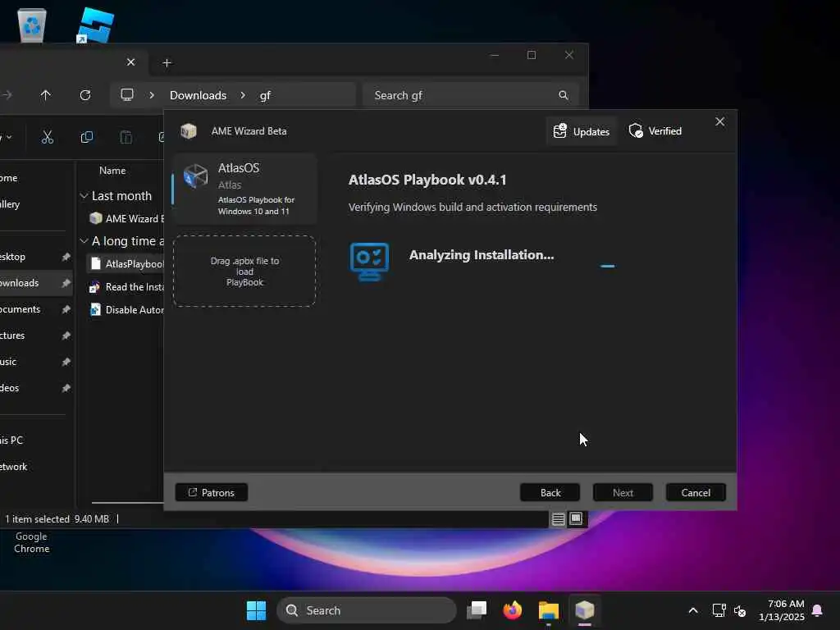Image resolution: width=840 pixels, height=630 pixels.
Task: Close the current File Explorer tab
Action: point(130,62)
